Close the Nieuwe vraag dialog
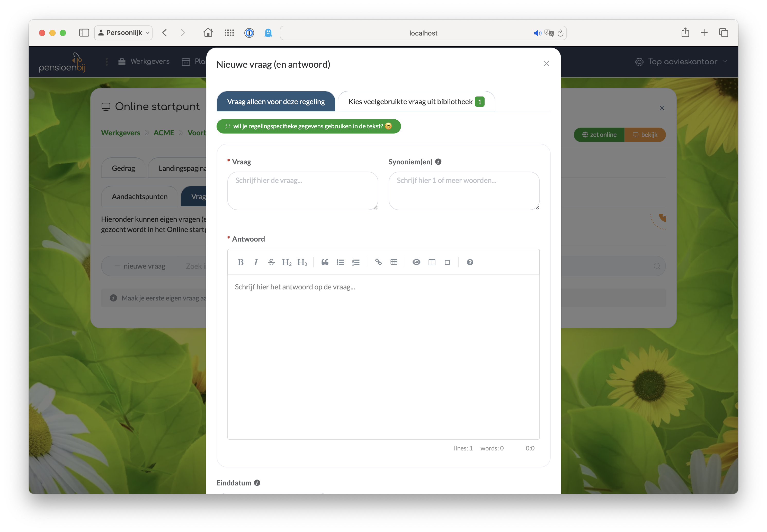 pos(546,64)
